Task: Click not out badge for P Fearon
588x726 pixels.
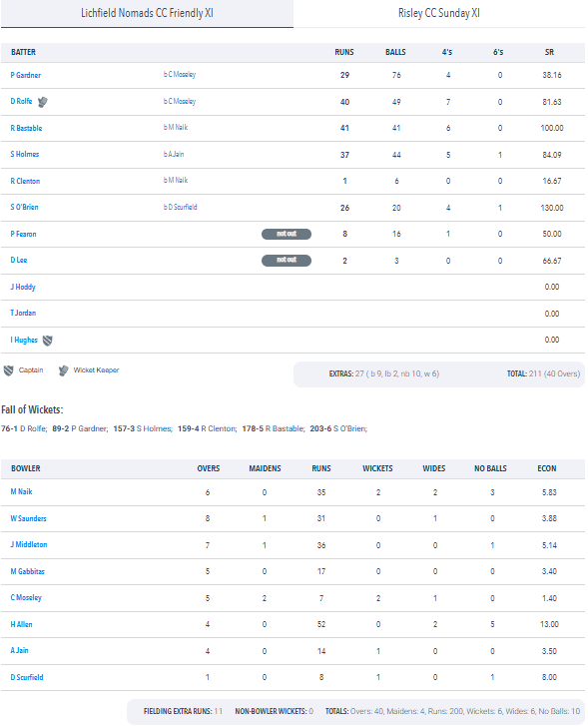Action: (x=287, y=234)
